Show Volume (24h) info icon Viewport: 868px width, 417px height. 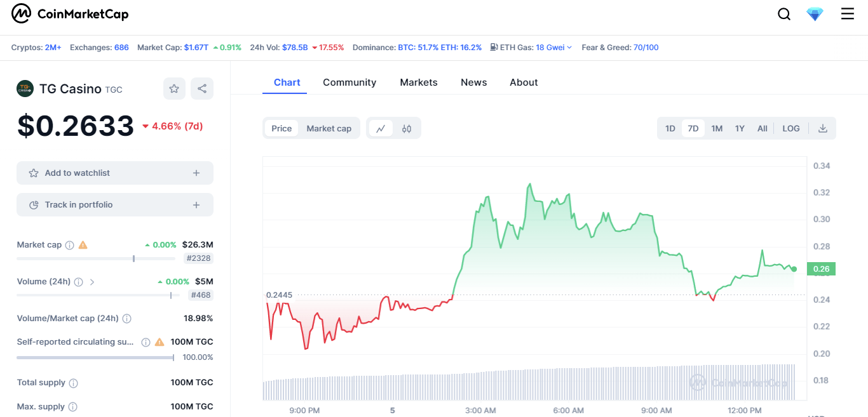[x=78, y=282]
